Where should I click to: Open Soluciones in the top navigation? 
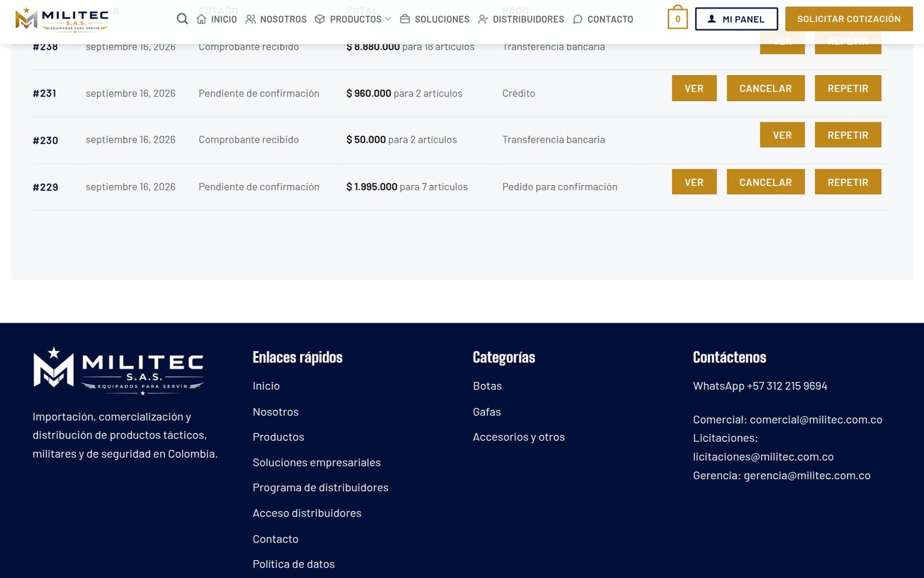[435, 19]
